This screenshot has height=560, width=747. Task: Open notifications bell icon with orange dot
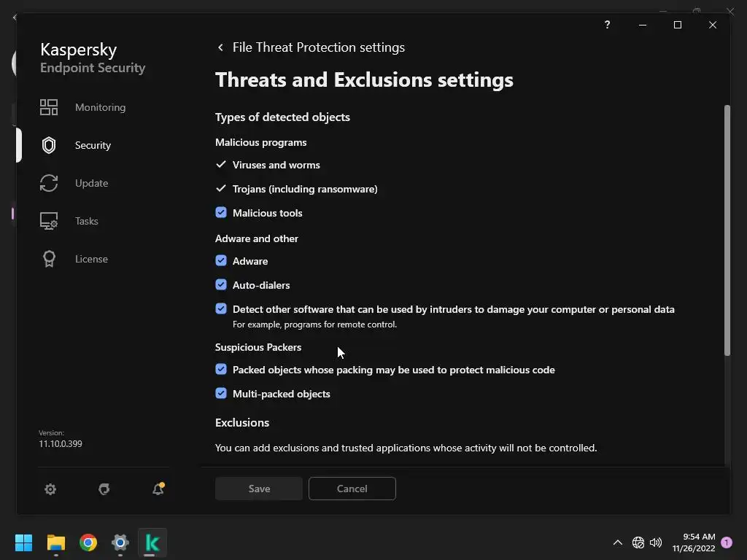(x=158, y=489)
